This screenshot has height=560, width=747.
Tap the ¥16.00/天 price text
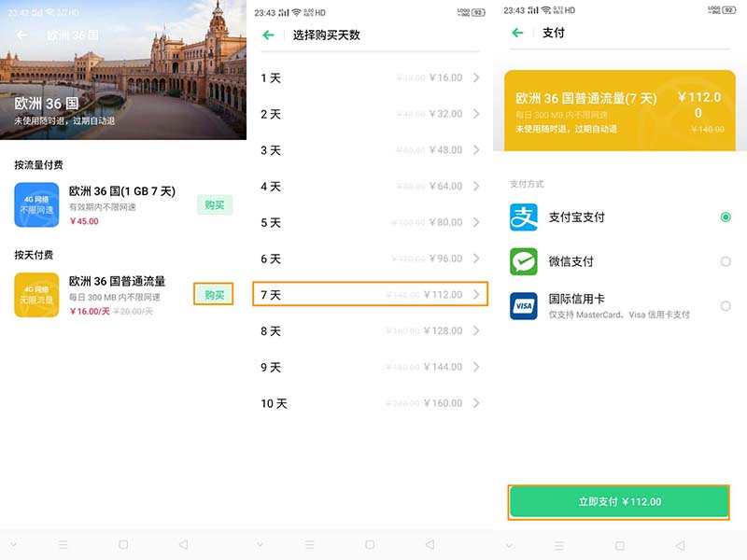coord(90,312)
